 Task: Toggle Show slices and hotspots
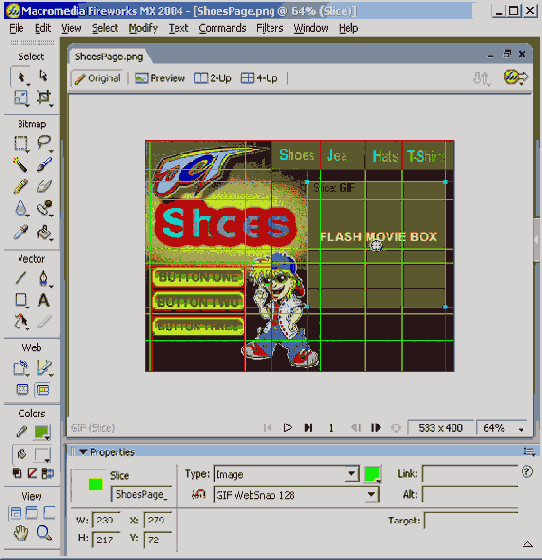(43, 389)
